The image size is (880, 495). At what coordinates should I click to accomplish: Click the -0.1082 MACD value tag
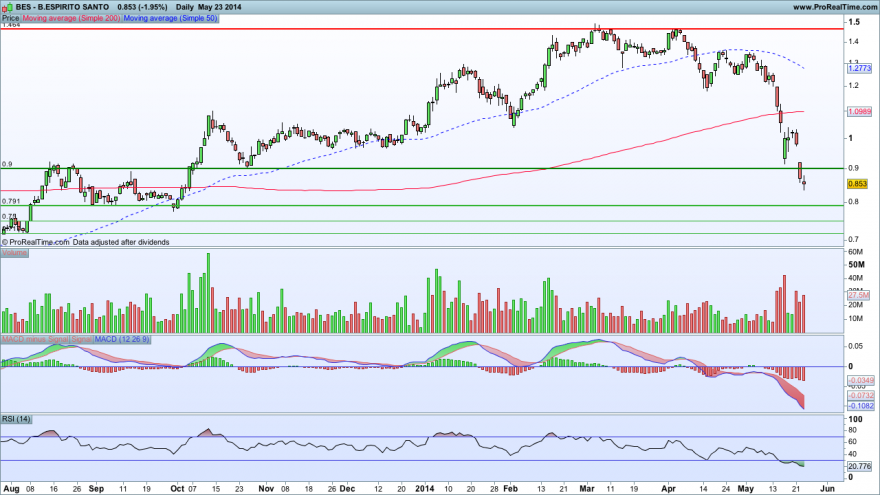860,406
